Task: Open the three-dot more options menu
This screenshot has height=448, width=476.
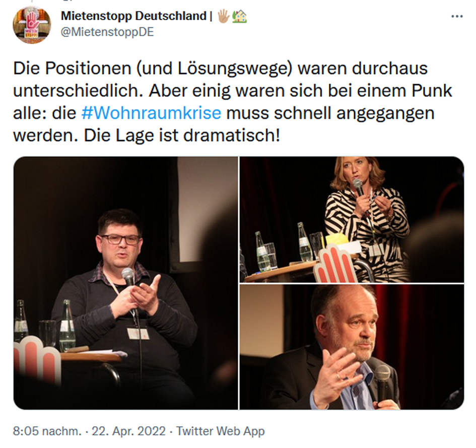Action: pyautogui.click(x=457, y=16)
